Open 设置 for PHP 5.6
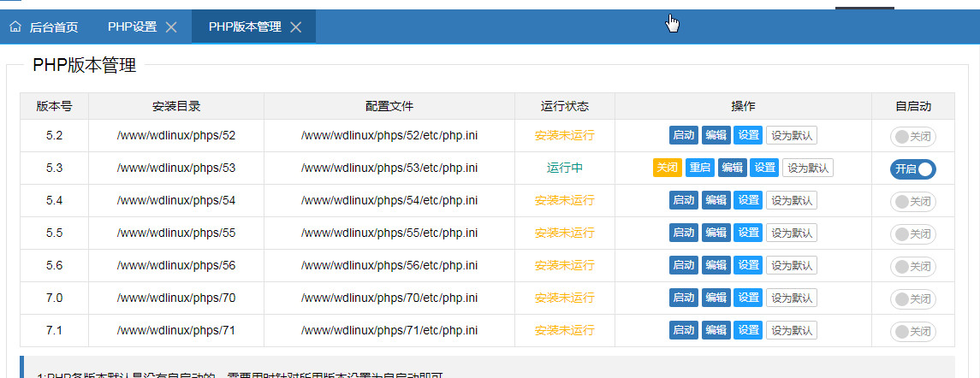The height and width of the screenshot is (378, 980). tap(748, 265)
